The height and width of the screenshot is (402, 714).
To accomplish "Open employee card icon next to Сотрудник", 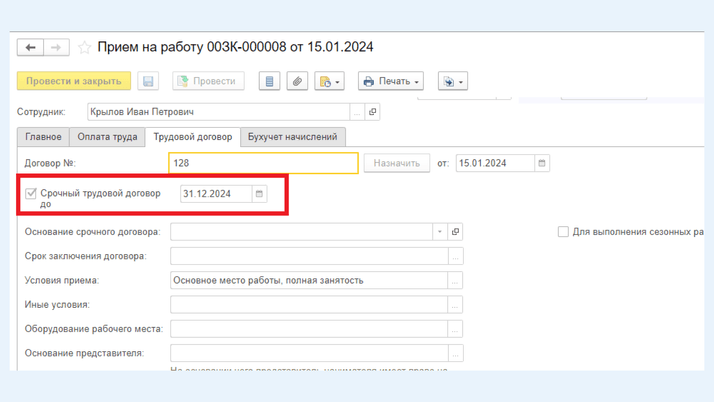I will tap(372, 112).
